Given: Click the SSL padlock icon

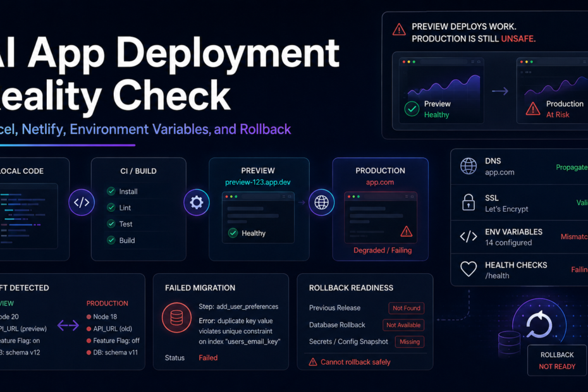Looking at the screenshot, I should coord(469,202).
